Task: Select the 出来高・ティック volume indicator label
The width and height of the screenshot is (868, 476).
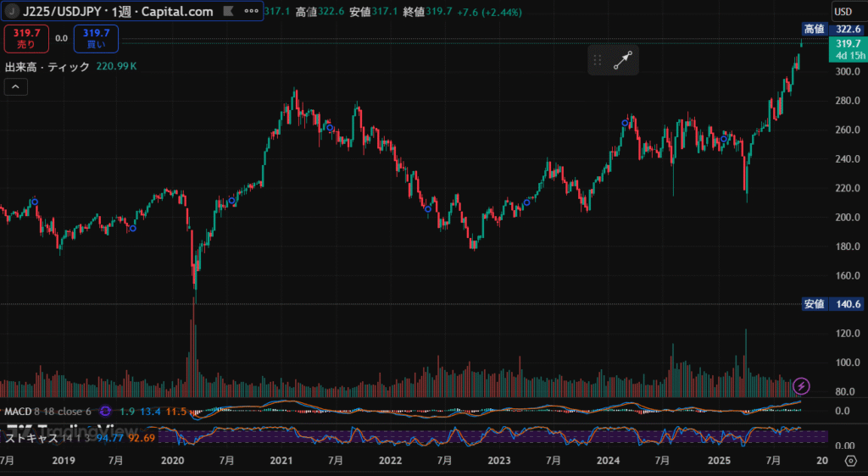Action: [x=47, y=66]
